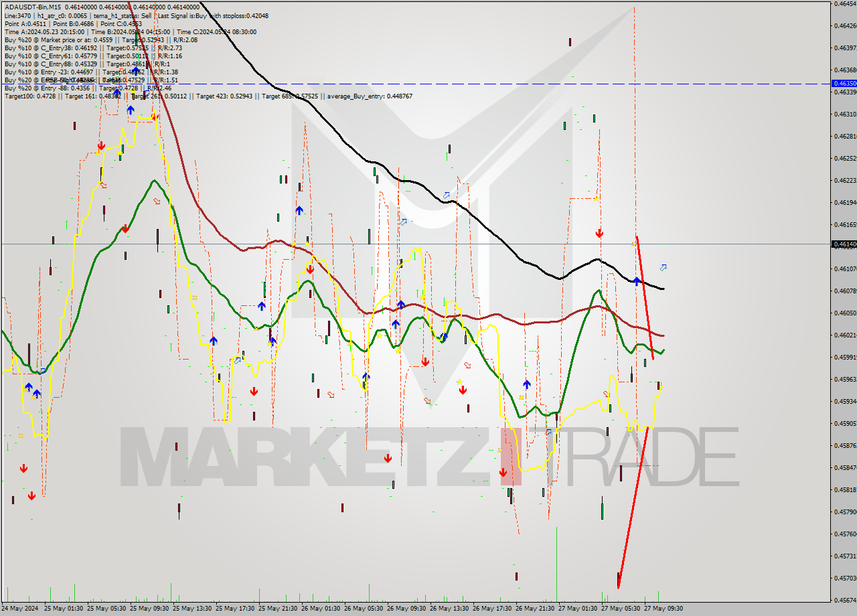Select the 'Buy %20 @ Entry -88' line
The image size is (857, 616).
[x=88, y=88]
